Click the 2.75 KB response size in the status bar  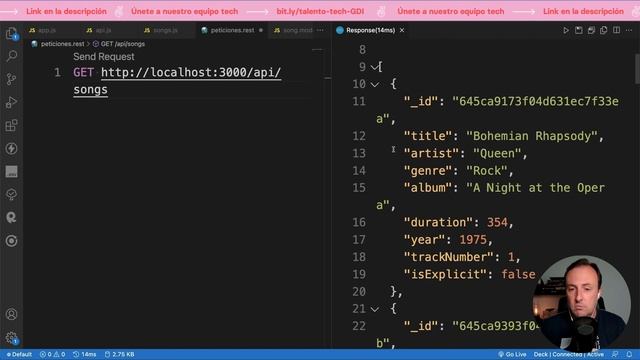click(x=119, y=354)
